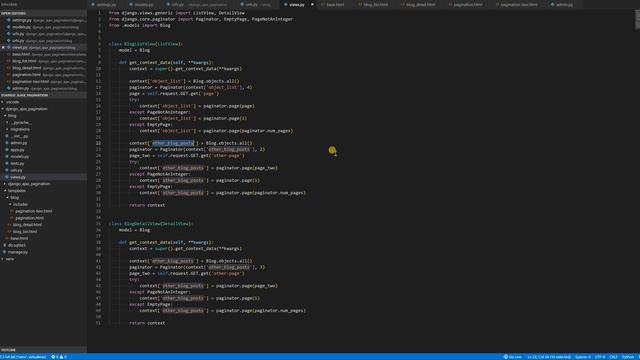This screenshot has height=360, width=640.
Task: Expand the Outline panel
Action: pos(43,350)
